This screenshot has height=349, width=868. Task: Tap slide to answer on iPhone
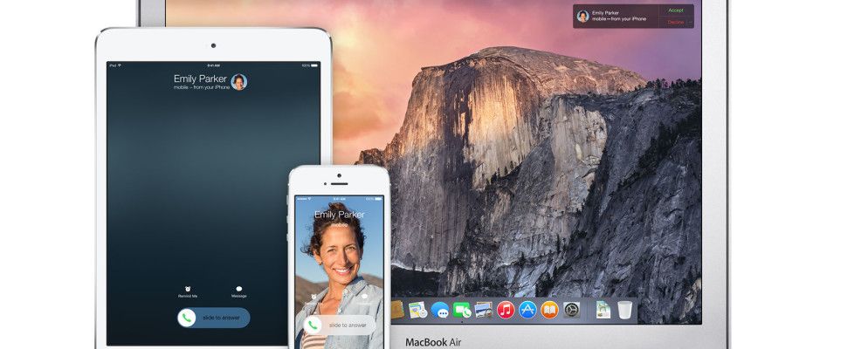tap(340, 325)
